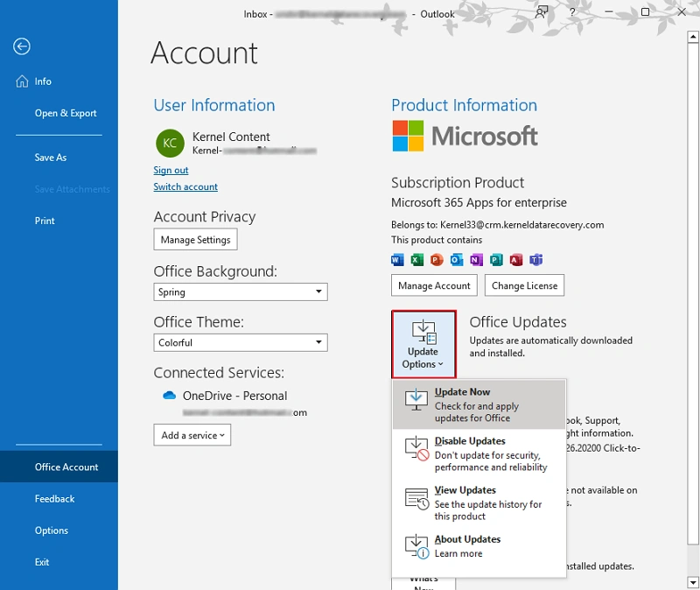Click the Update Now monitor icon
The width and height of the screenshot is (700, 590).
(x=416, y=399)
